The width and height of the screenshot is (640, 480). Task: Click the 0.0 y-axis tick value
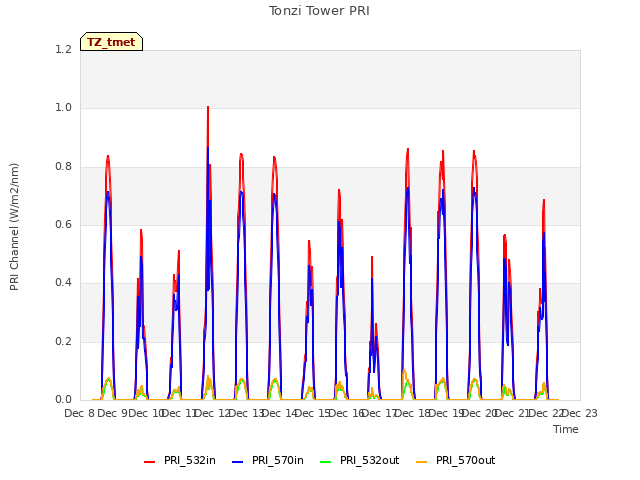(63, 399)
